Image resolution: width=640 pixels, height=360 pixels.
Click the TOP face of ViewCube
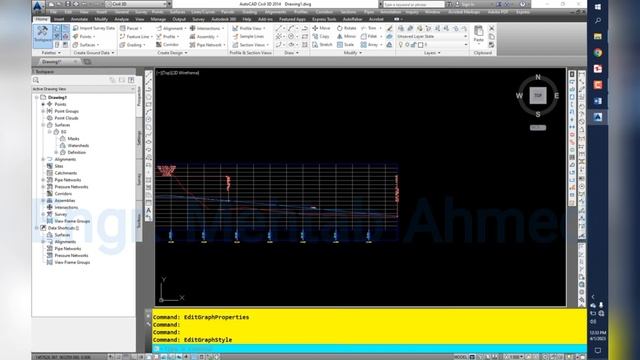click(x=538, y=96)
